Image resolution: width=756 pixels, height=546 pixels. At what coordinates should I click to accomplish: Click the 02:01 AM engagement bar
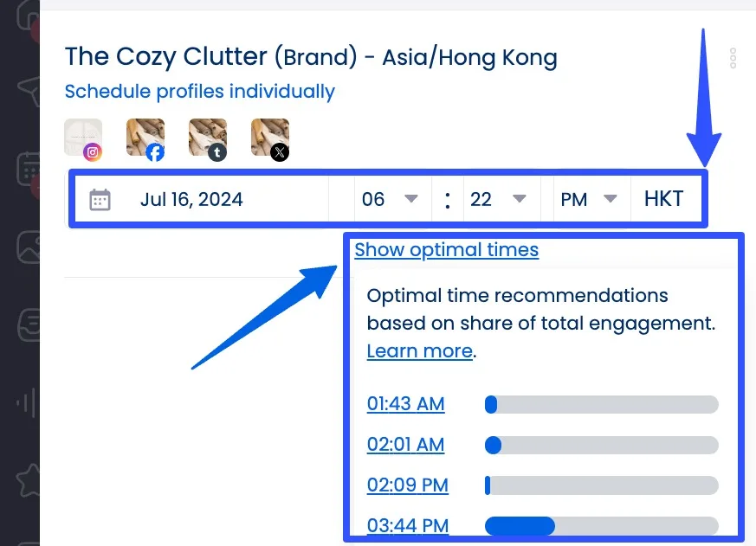pyautogui.click(x=601, y=445)
